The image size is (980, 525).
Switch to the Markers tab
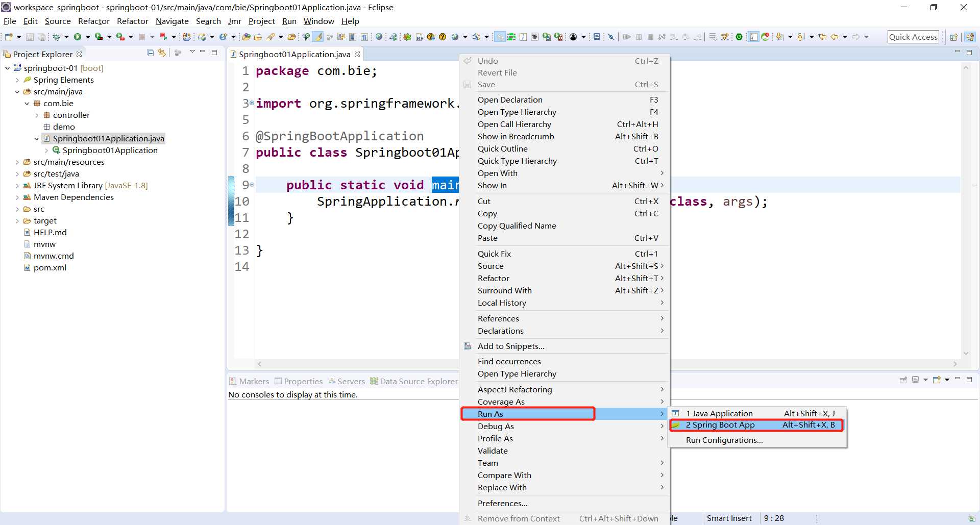pos(249,381)
